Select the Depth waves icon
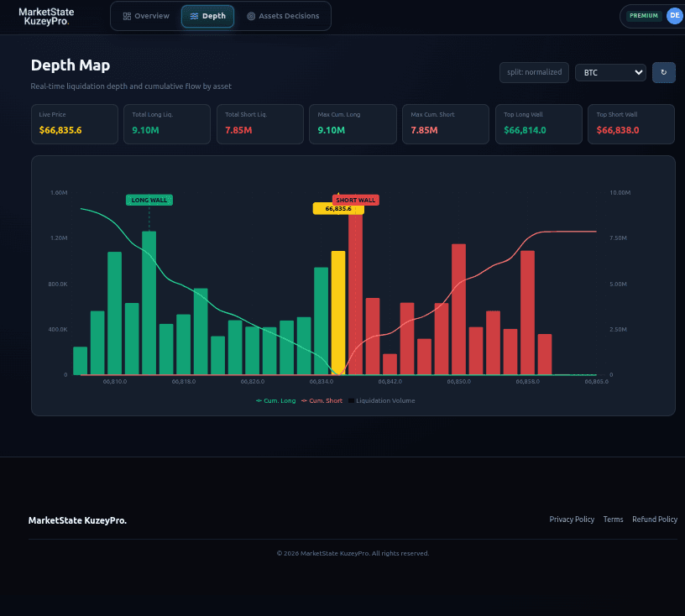Screen dimensions: 685x616 pos(193,16)
